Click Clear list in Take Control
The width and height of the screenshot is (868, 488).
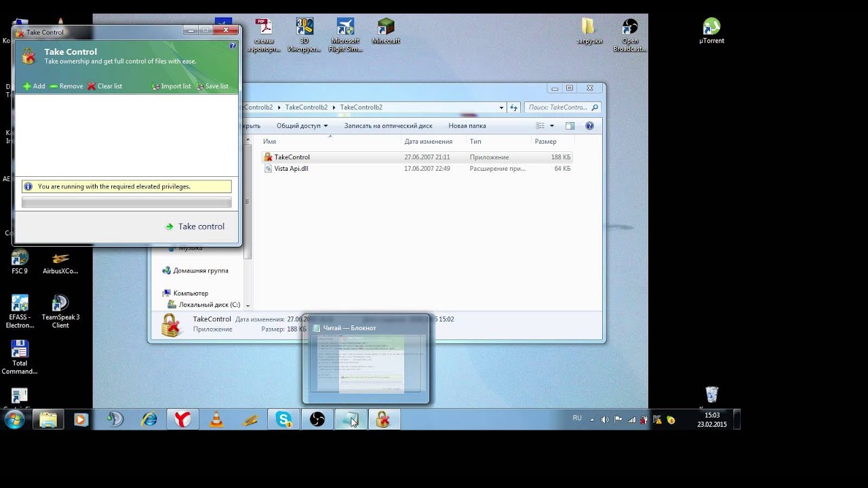(x=105, y=86)
